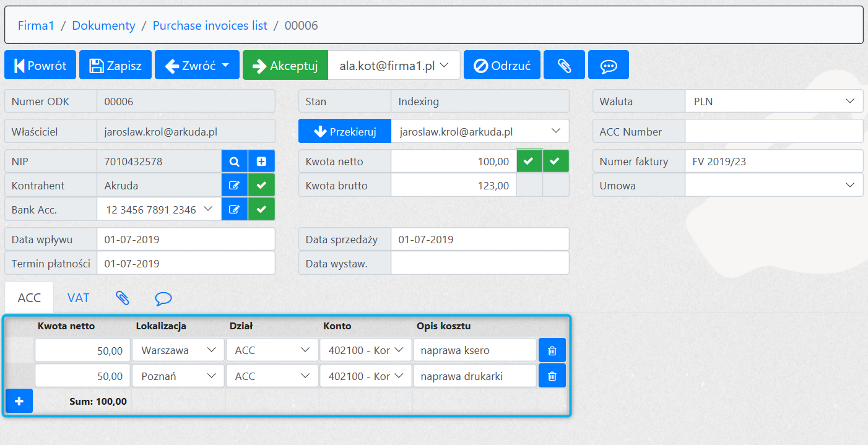Viewport: 868px width, 445px height.
Task: Open the comments tab with bubble icon
Action: 163,298
